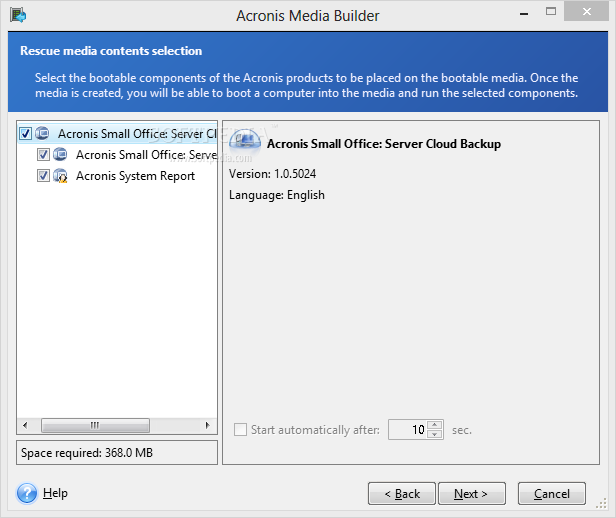Uncheck the child Acronis Small Office Server checkbox
This screenshot has width=616, height=518.
[43, 155]
